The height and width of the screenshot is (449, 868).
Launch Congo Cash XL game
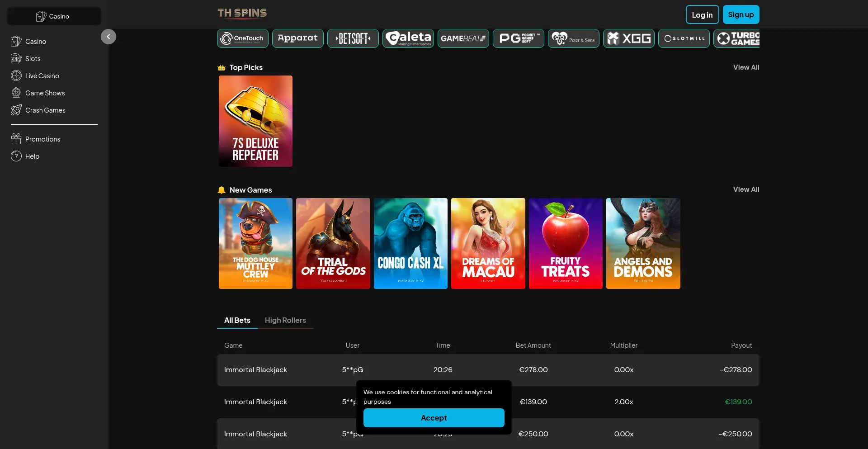(x=410, y=243)
